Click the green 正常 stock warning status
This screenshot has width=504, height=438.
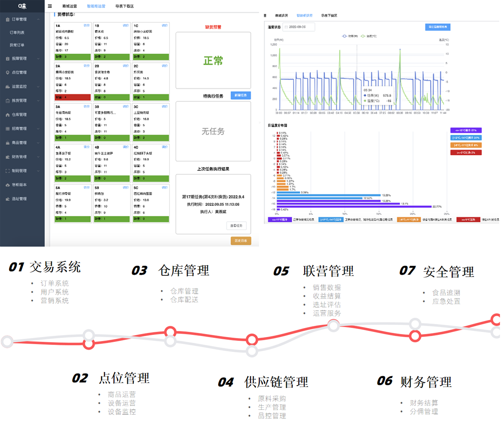213,60
